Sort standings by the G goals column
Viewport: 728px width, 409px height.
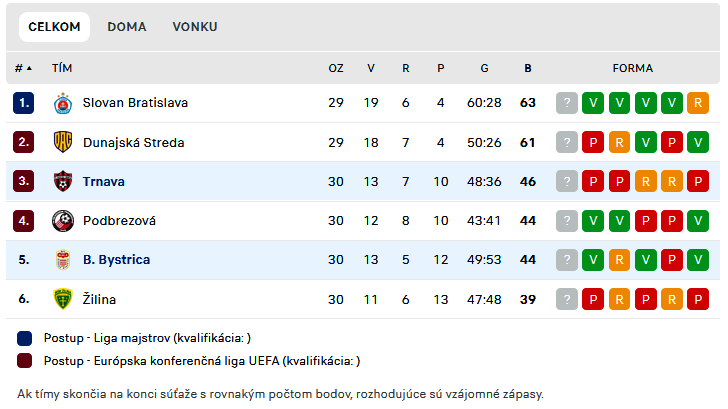pos(484,68)
